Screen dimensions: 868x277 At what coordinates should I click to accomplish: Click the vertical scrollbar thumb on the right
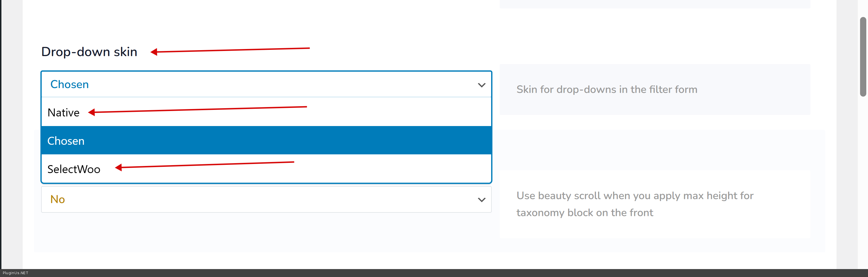[x=863, y=57]
